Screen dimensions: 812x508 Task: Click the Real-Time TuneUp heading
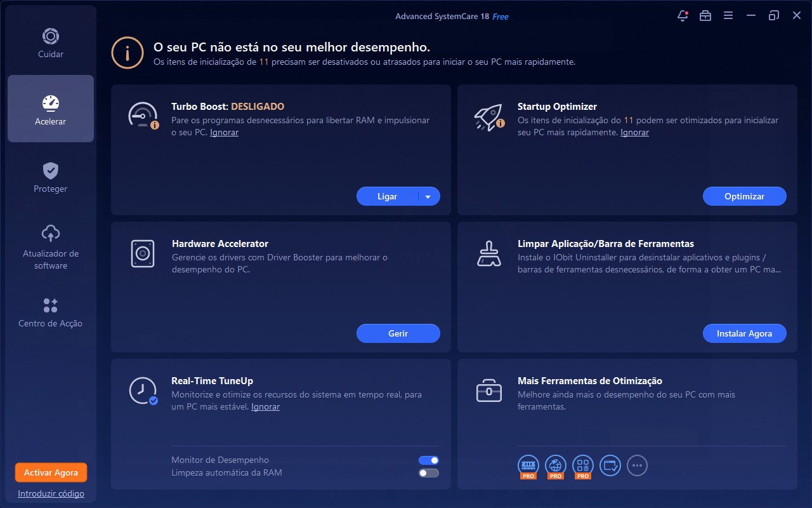click(212, 381)
